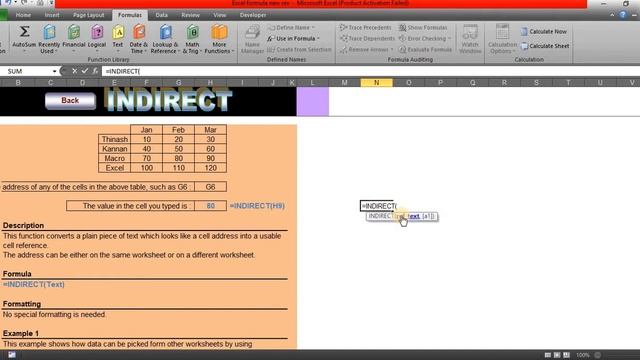Switch to the Developer tab
Screen dimensions: 640x360
click(x=253, y=15)
